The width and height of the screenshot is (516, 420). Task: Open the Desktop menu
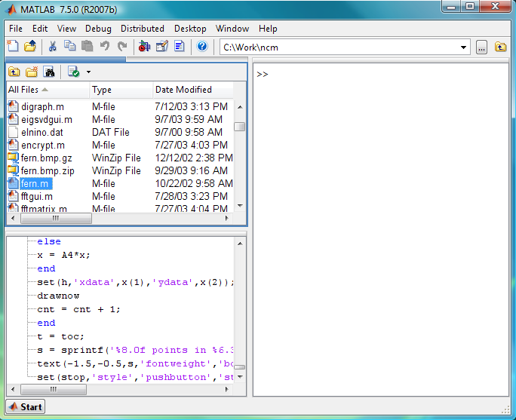tap(190, 29)
